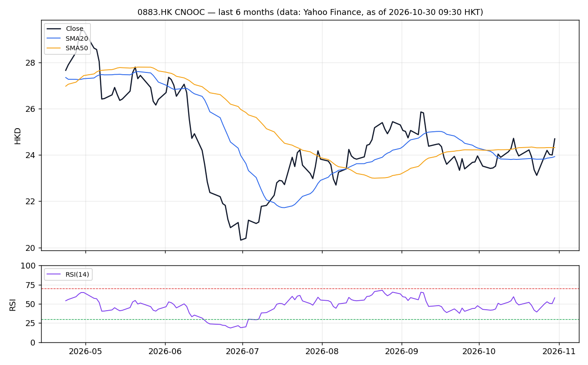Click the blue SMA20 line sample in legend
This screenshot has width=588, height=365.
click(55, 39)
